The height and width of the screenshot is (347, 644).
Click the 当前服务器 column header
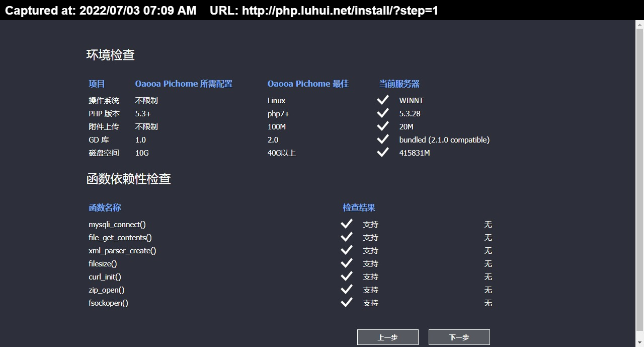[x=399, y=84]
